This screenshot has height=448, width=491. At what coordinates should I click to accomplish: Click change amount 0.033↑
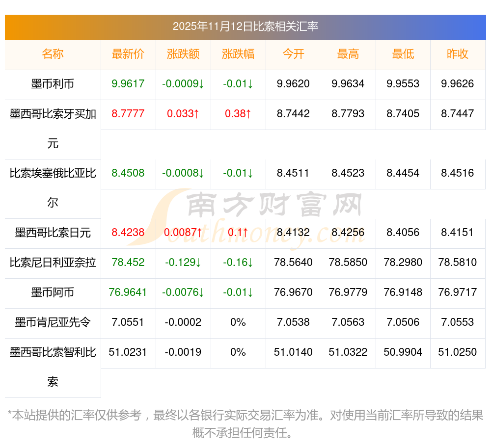[x=183, y=113]
